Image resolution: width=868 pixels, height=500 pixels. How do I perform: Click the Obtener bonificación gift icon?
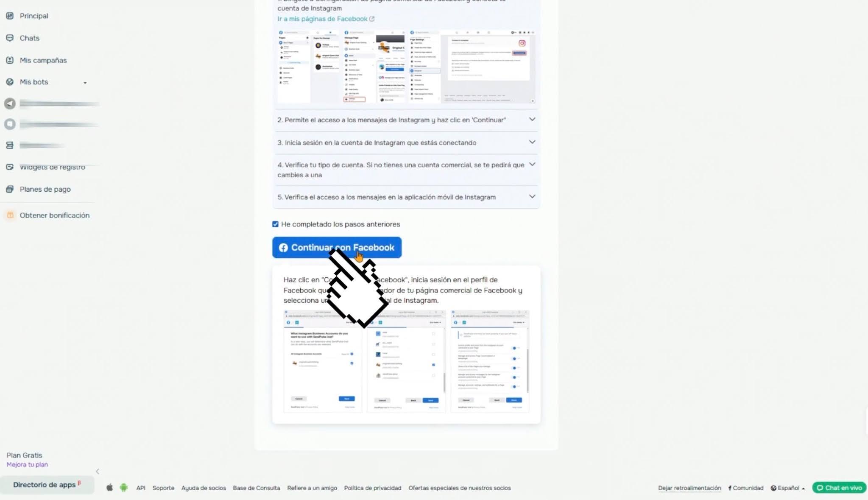tap(10, 215)
